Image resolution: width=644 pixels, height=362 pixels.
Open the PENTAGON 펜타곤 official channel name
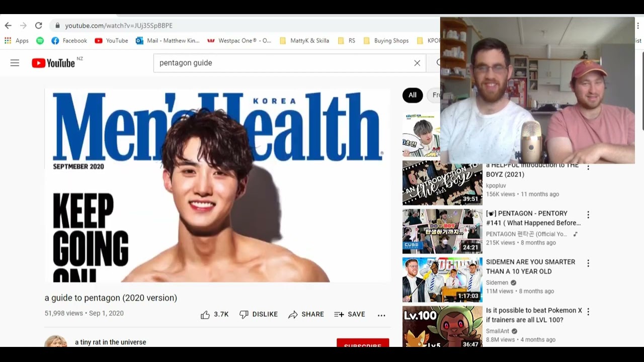[528, 234]
